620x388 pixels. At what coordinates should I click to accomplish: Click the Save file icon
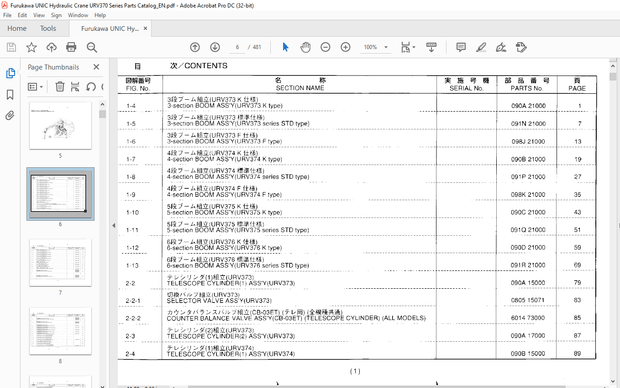coord(11,47)
